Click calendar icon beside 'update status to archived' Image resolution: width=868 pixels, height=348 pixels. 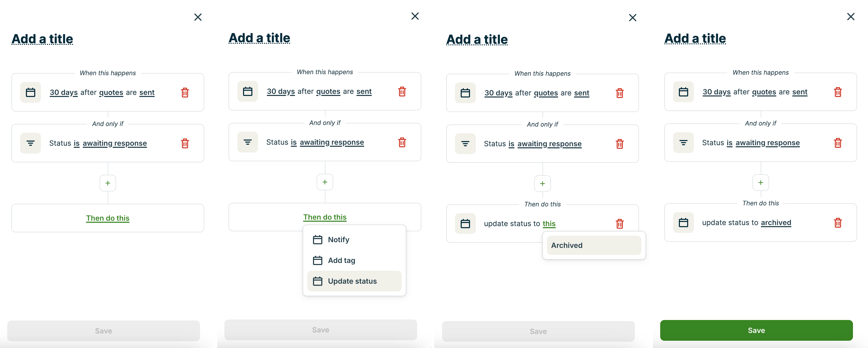pyautogui.click(x=683, y=223)
